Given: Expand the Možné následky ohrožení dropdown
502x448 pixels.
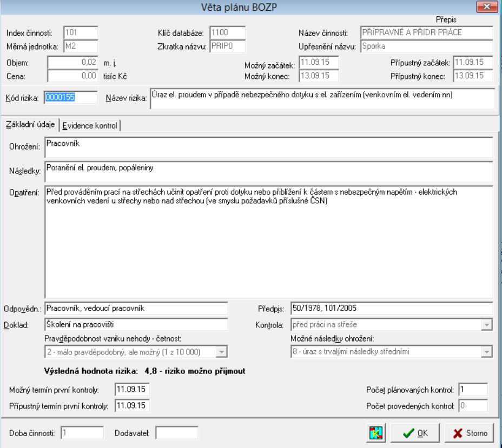Looking at the screenshot, I should pyautogui.click(x=486, y=352).
